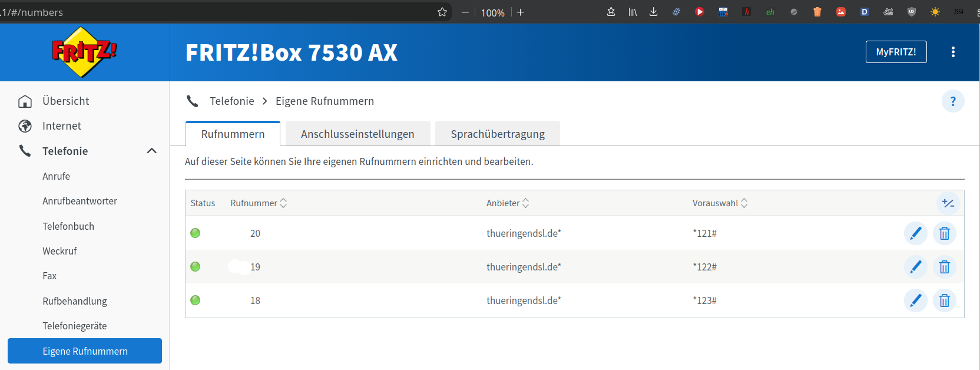
Task: Click the *123# Vorauswahl cell
Action: click(705, 300)
